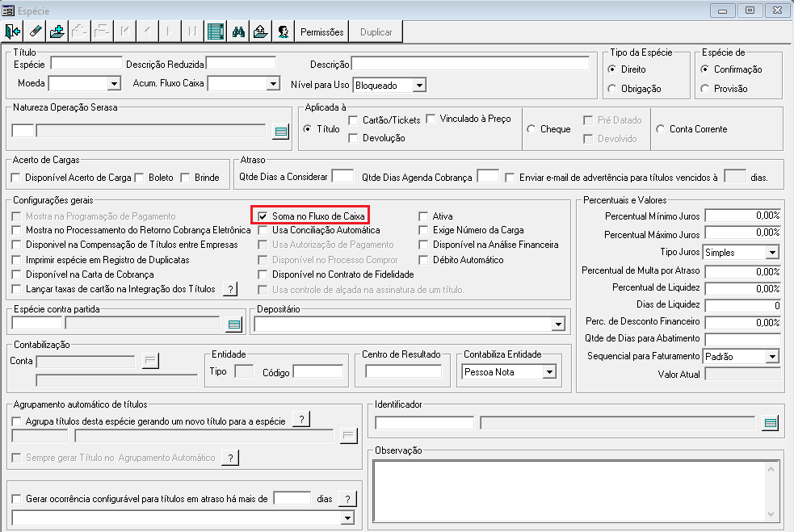Click the help button beside Agrupa títulos desta espécie
794x532 pixels.
(x=302, y=420)
